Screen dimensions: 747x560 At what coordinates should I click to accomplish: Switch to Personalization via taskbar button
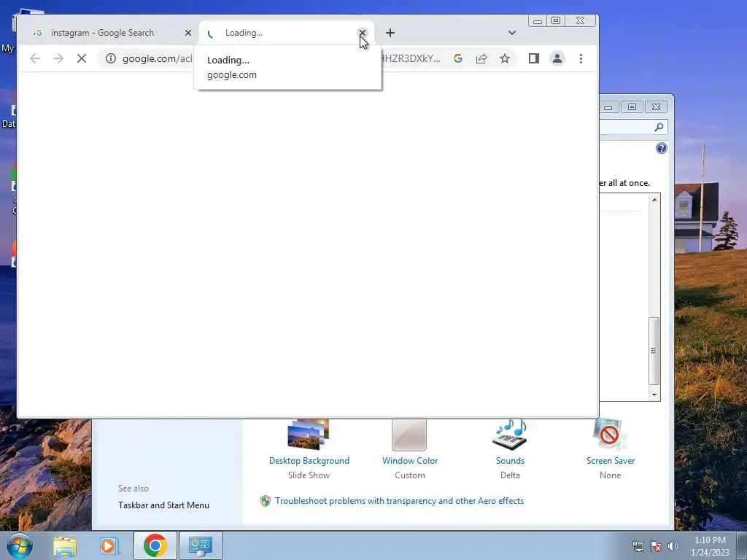[200, 545]
